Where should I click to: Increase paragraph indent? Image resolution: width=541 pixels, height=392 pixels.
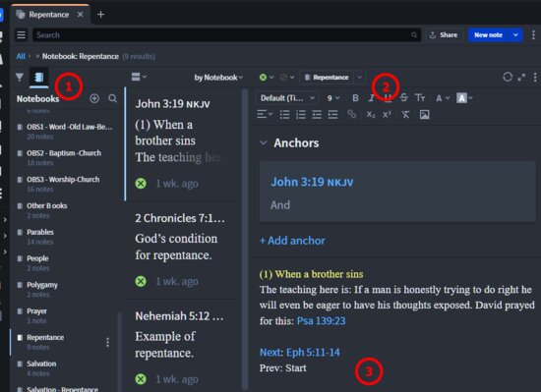tap(332, 114)
